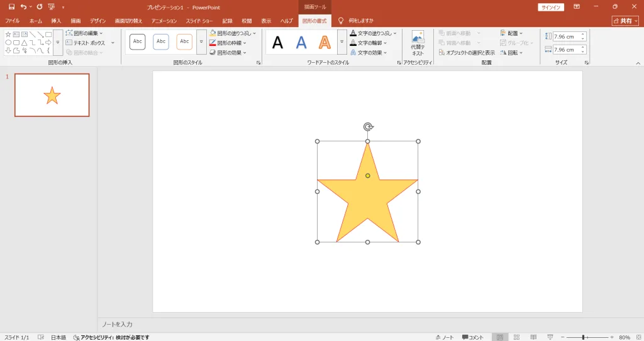
Task: Open the Insert (挿入) tab
Action: pos(56,21)
